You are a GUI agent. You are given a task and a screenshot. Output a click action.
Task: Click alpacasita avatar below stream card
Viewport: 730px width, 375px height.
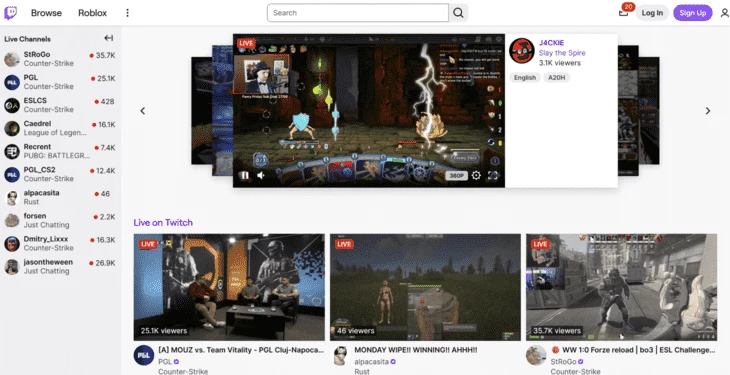tap(340, 355)
